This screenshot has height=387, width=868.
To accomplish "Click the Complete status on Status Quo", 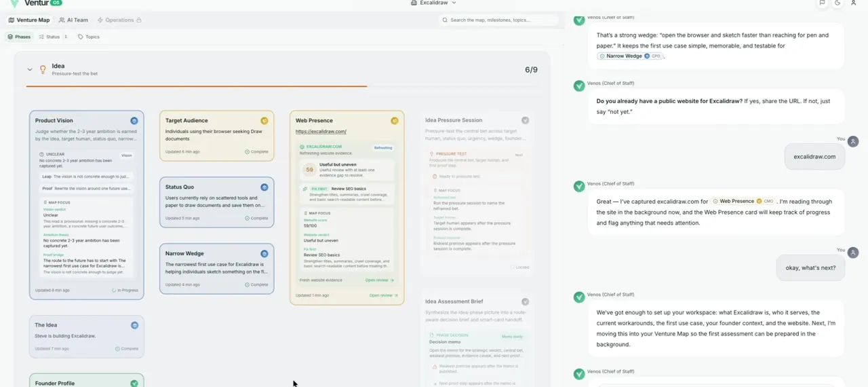I will pos(256,219).
